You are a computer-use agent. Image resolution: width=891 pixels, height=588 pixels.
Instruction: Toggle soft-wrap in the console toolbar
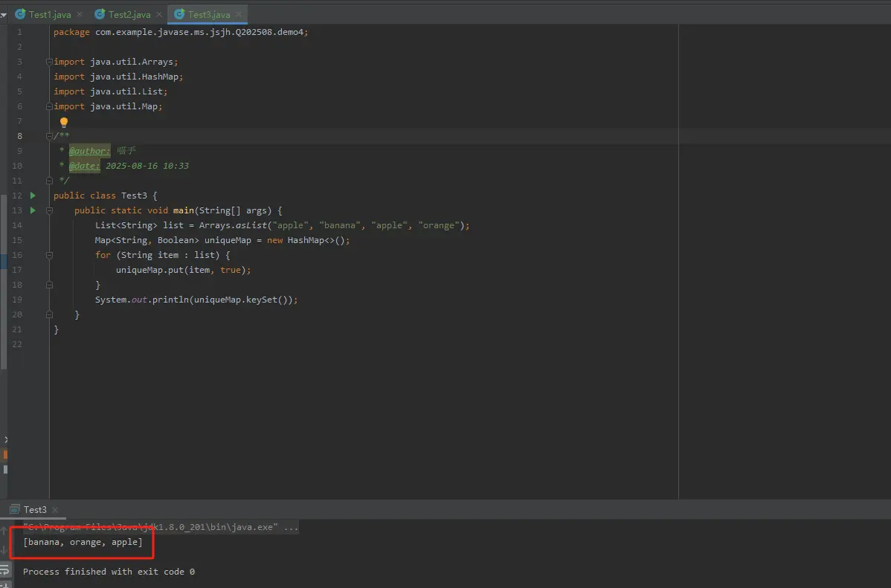[4, 570]
